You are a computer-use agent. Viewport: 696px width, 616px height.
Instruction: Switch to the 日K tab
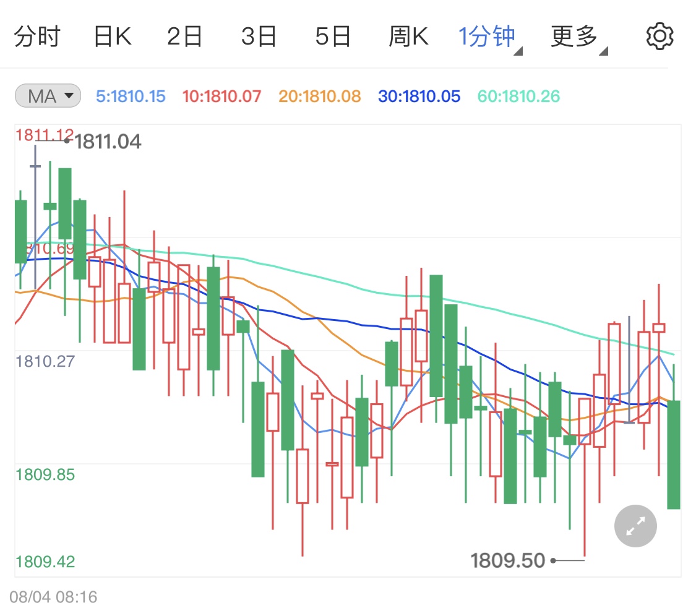(113, 36)
